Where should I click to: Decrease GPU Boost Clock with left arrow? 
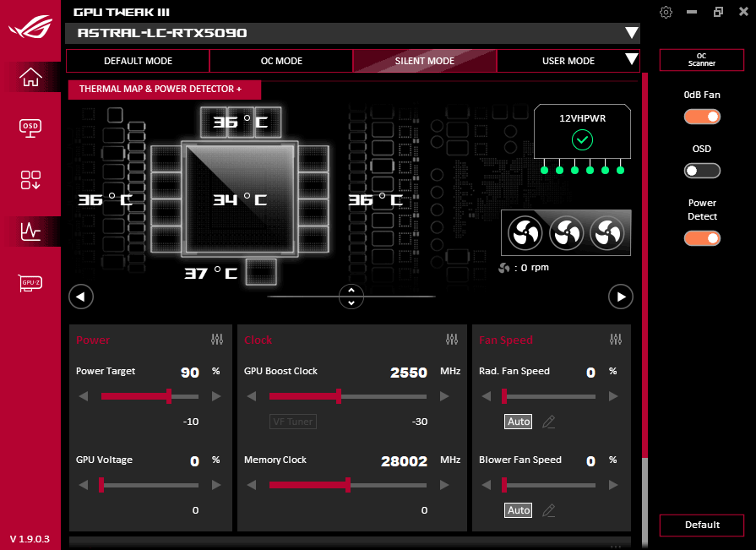(x=251, y=396)
